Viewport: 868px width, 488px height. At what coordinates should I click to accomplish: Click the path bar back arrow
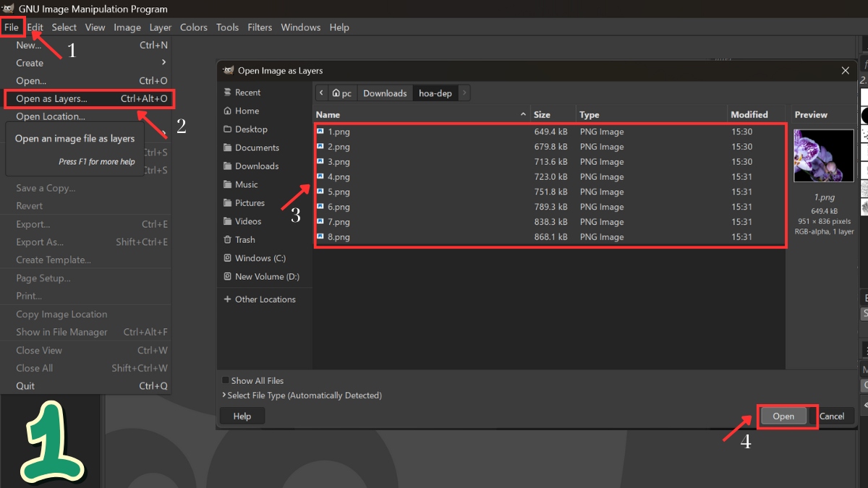322,93
